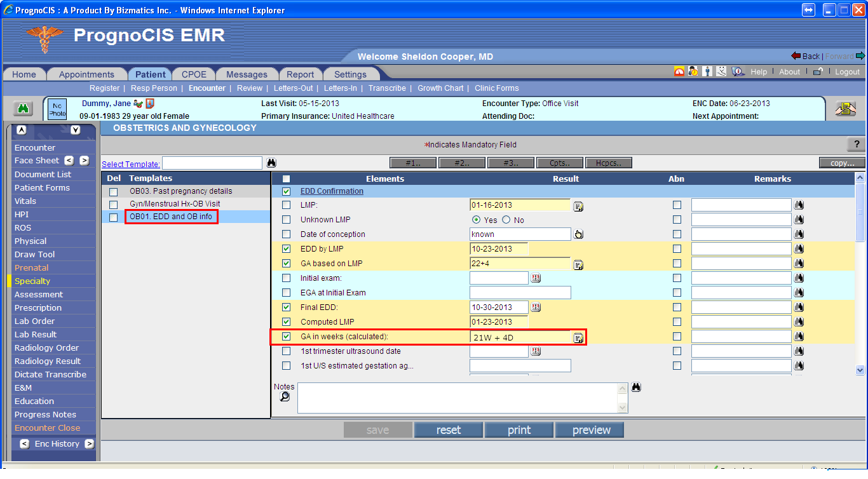Toggle the EDD Confirmation checkbox
Viewport: 868px width, 479px height.
[286, 191]
